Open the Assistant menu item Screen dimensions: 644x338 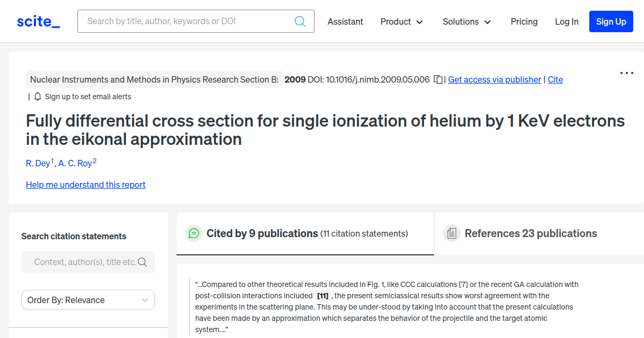[x=345, y=21]
